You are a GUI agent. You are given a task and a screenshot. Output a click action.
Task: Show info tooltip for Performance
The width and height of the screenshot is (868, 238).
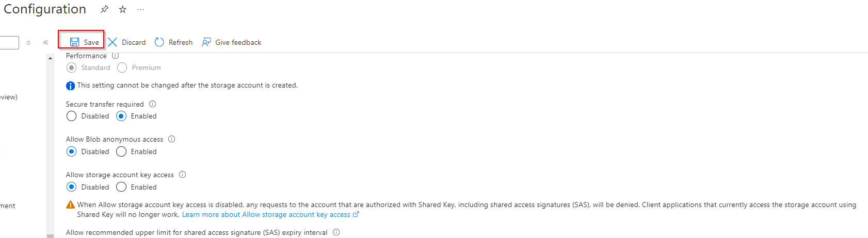click(x=116, y=56)
